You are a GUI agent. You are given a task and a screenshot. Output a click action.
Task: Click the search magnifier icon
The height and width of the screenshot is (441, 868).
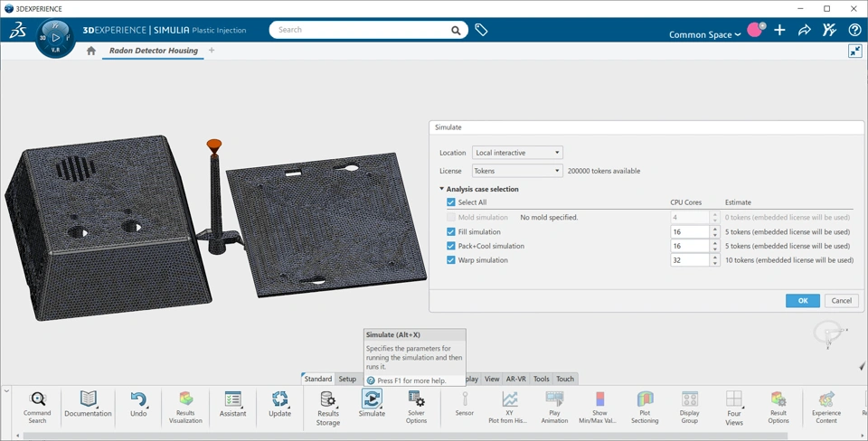[456, 30]
